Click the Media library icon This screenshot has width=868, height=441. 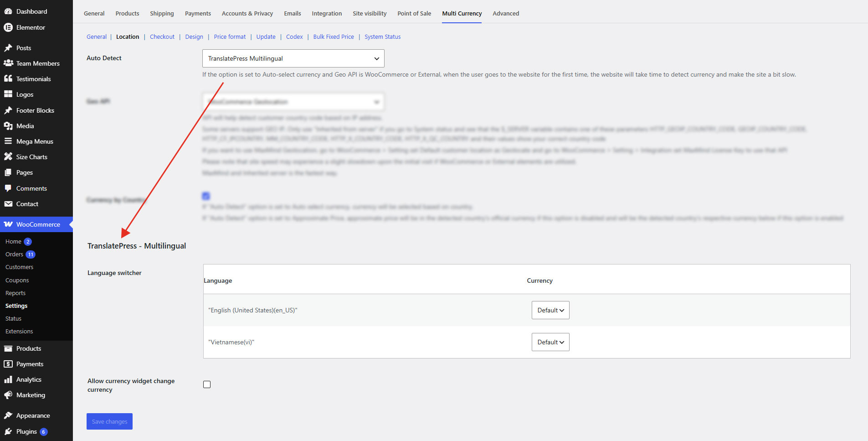(8, 126)
